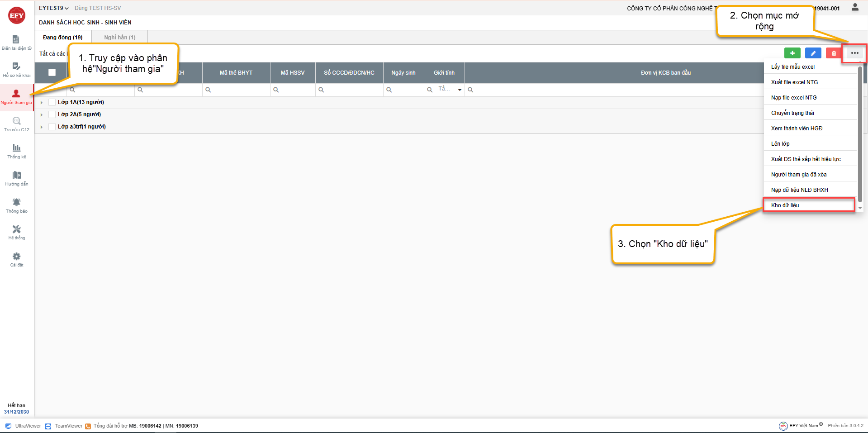The width and height of the screenshot is (868, 433).
Task: Expand the Lớp 2A(5 người) group
Action: point(42,115)
